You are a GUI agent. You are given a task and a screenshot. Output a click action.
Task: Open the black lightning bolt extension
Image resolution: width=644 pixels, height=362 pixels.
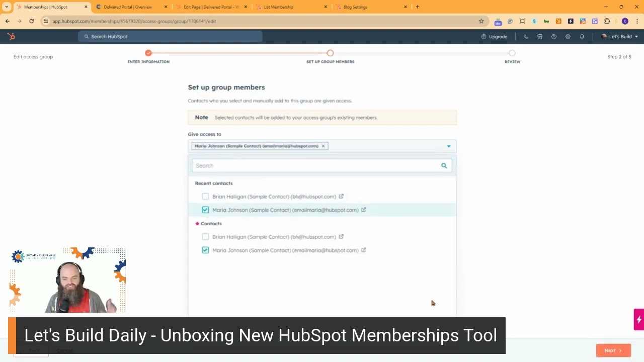[571, 21]
